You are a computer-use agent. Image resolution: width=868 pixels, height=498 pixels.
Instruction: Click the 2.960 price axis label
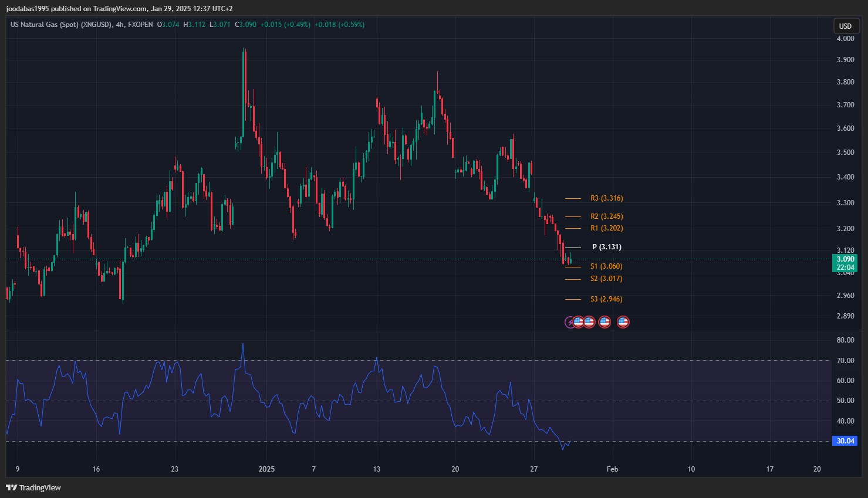[x=846, y=296]
